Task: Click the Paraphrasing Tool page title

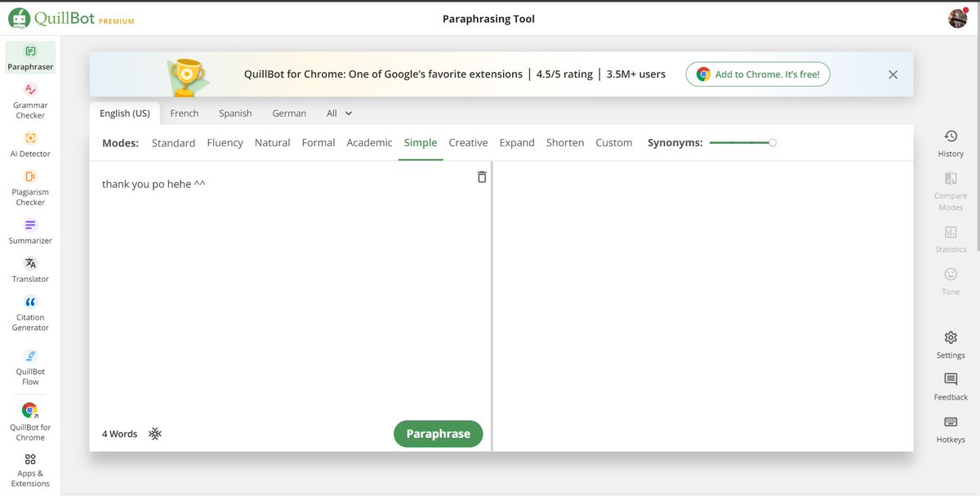Action: (489, 19)
